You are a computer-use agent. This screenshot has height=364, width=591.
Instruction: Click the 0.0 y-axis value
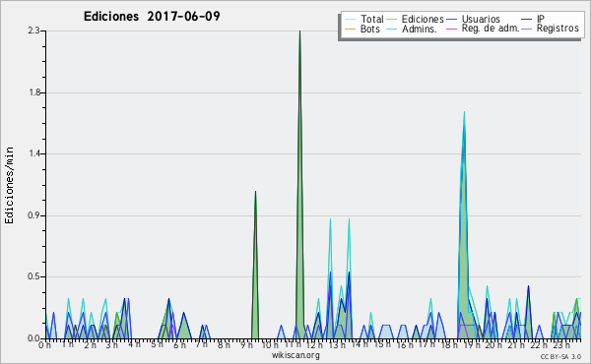(33, 338)
